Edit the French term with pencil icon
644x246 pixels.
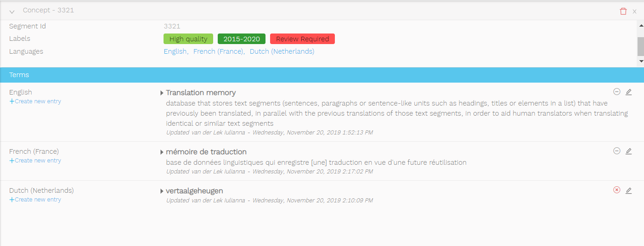(629, 151)
